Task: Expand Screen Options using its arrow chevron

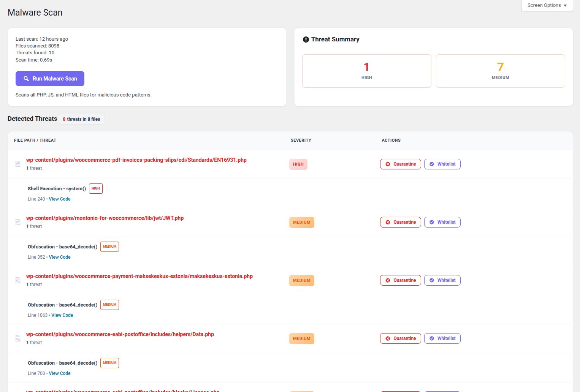Action: [565, 6]
